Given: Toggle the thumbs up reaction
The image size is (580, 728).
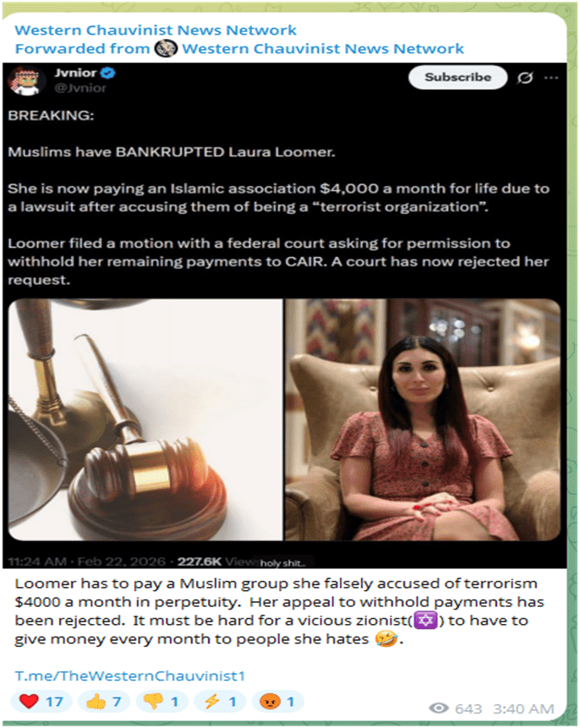Looking at the screenshot, I should [x=105, y=701].
